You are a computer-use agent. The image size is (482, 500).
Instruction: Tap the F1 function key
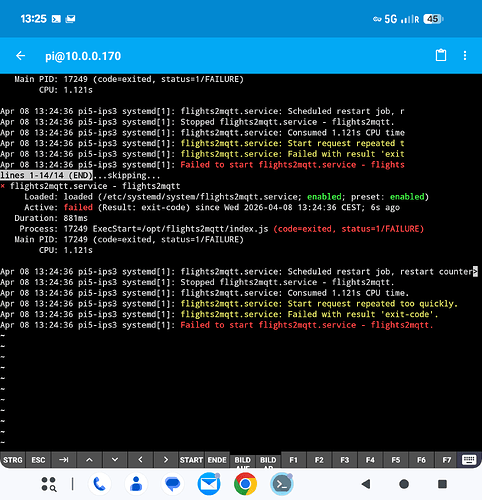click(293, 460)
